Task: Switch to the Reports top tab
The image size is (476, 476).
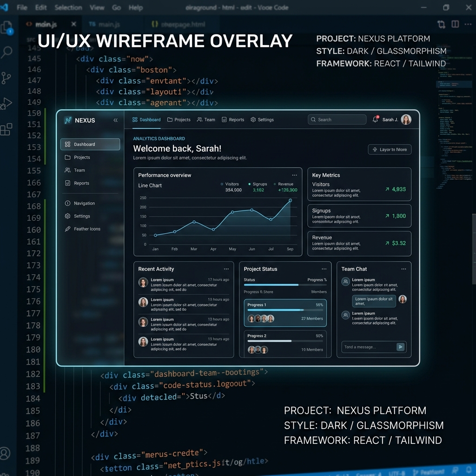Action: point(233,119)
